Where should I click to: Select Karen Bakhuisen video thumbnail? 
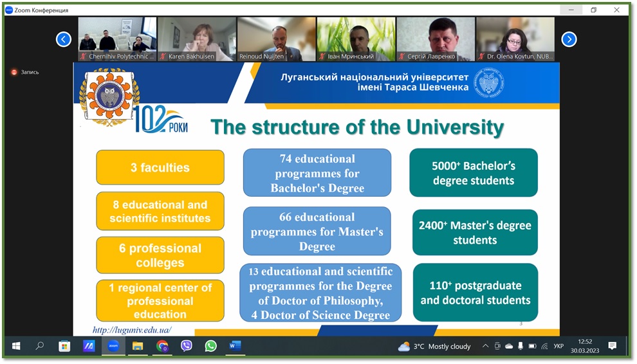pyautogui.click(x=197, y=39)
